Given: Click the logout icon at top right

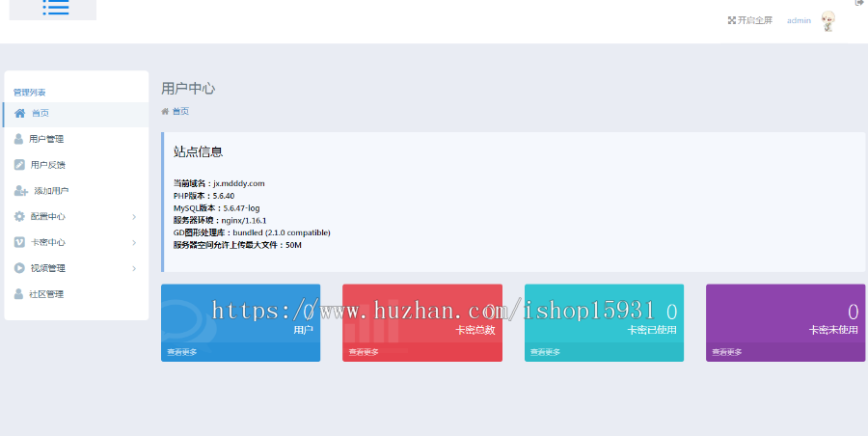Looking at the screenshot, I should coord(859,3).
